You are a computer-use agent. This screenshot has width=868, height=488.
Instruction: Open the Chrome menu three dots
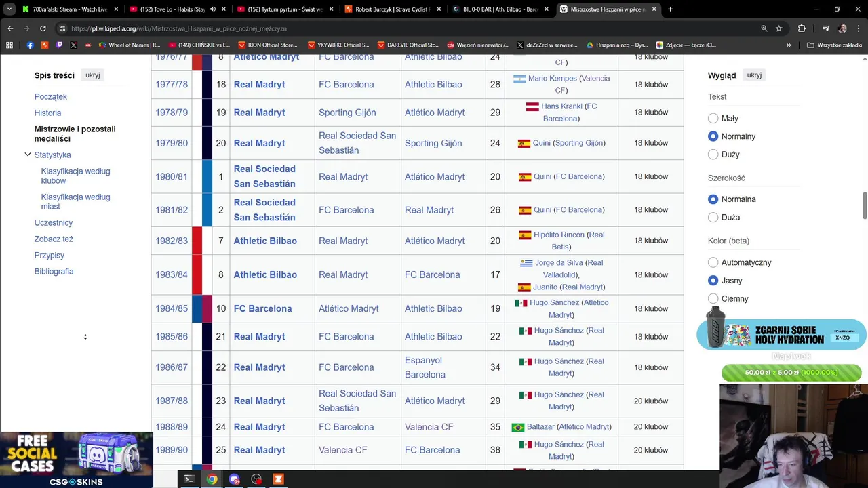pos(858,28)
